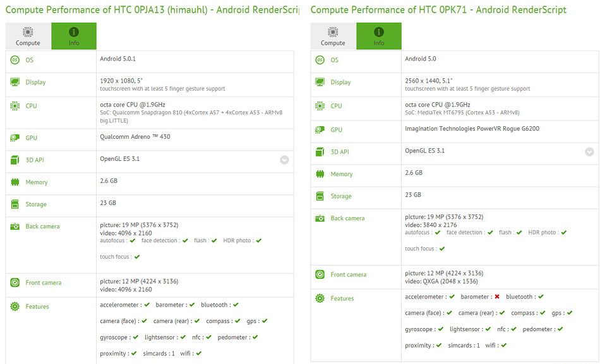Click video: QXGA (2048 x 1536) front camera value
Image resolution: width=600 pixels, height=364 pixels.
tap(441, 281)
